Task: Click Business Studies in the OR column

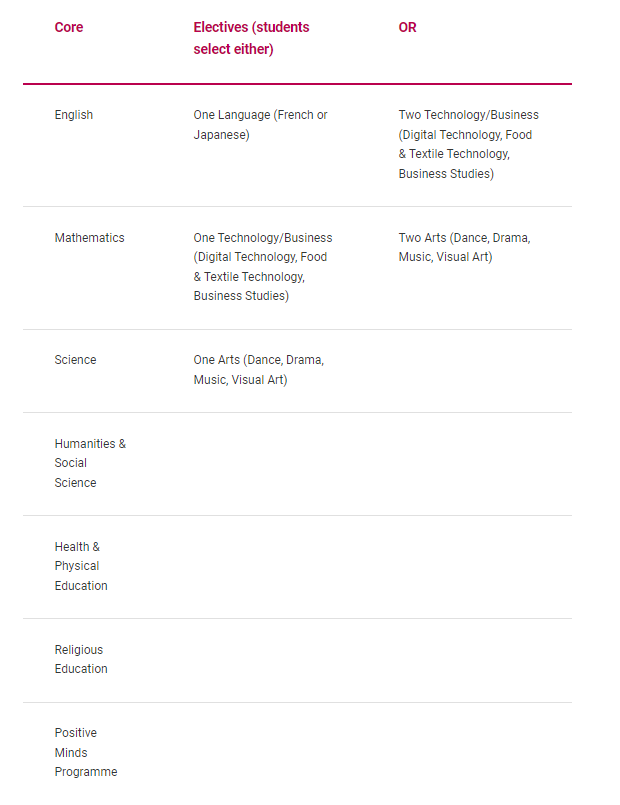Action: [444, 174]
